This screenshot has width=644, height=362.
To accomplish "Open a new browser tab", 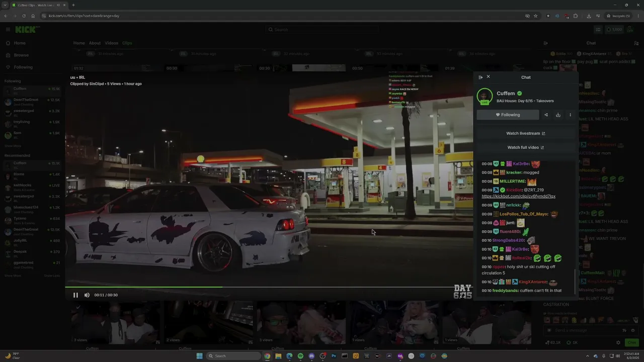I will (73, 5).
